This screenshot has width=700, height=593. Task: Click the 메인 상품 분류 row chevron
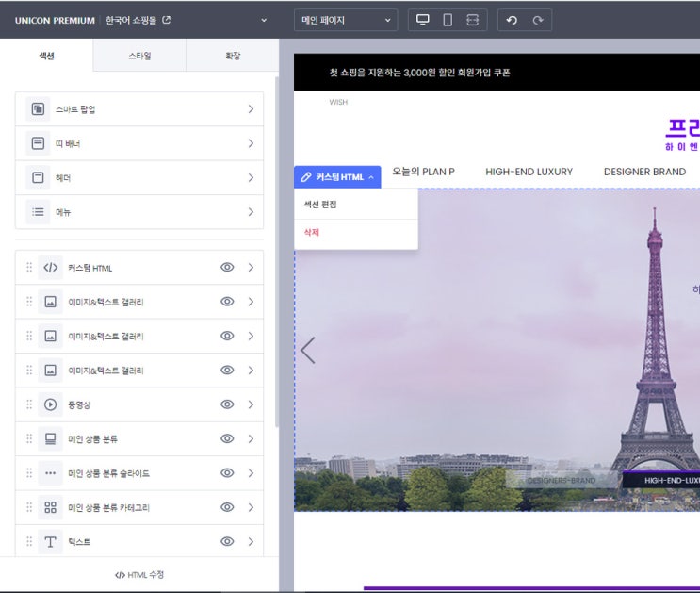point(251,438)
